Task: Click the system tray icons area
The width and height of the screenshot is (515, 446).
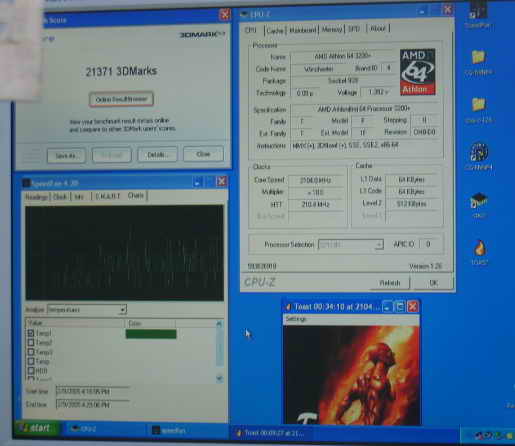Action: (x=492, y=435)
